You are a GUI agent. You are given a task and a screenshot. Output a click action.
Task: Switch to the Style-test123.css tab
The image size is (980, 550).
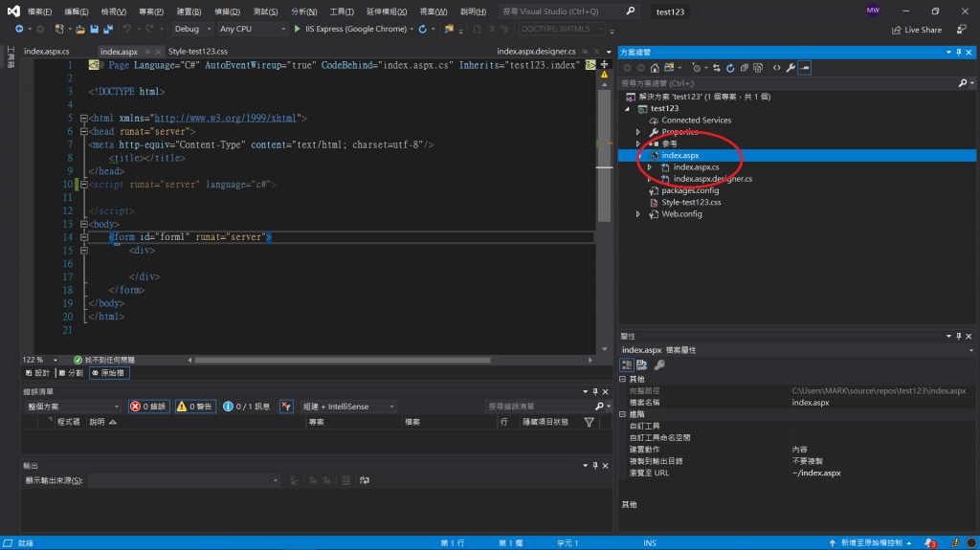(197, 52)
